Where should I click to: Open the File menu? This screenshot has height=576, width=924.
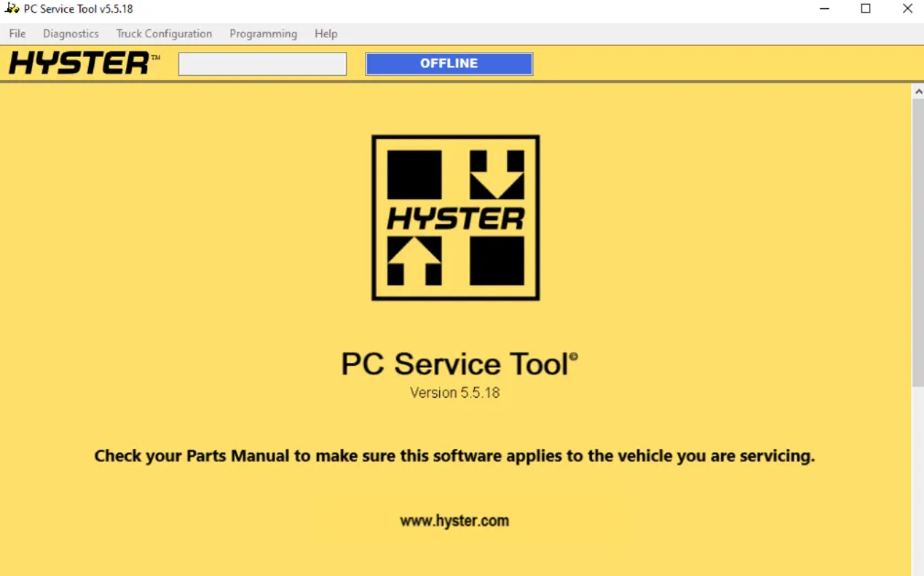[17, 34]
